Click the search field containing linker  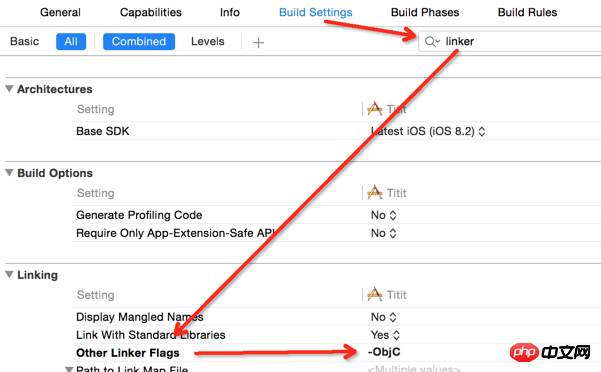(x=510, y=41)
